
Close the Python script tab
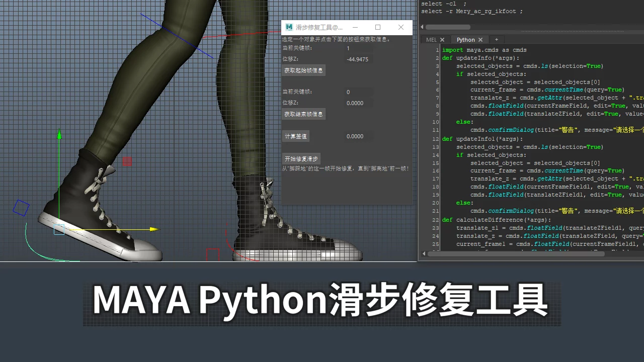tap(480, 40)
